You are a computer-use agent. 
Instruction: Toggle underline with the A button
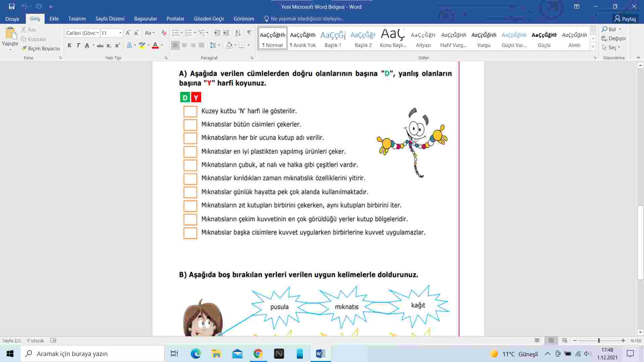[87, 45]
